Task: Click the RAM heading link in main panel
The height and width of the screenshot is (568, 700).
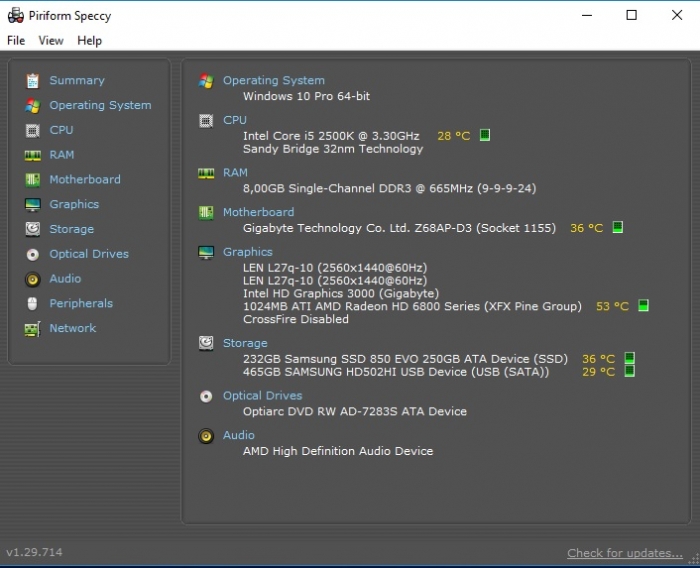Action: coord(235,173)
